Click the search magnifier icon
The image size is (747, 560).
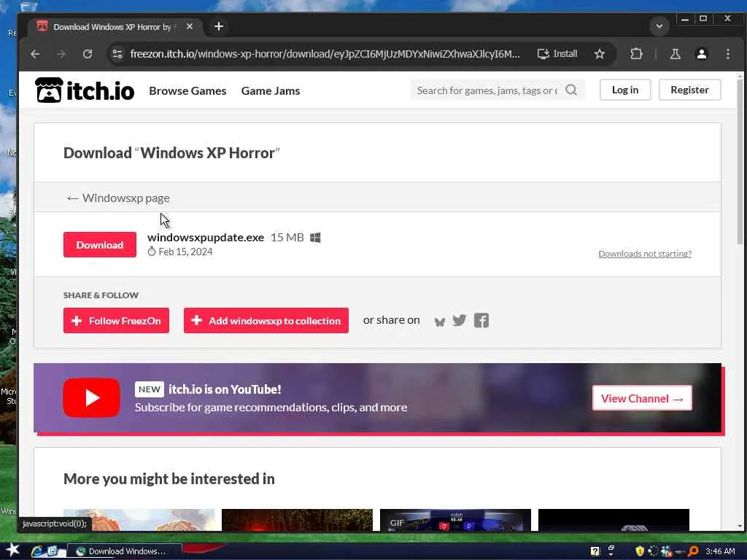point(571,90)
